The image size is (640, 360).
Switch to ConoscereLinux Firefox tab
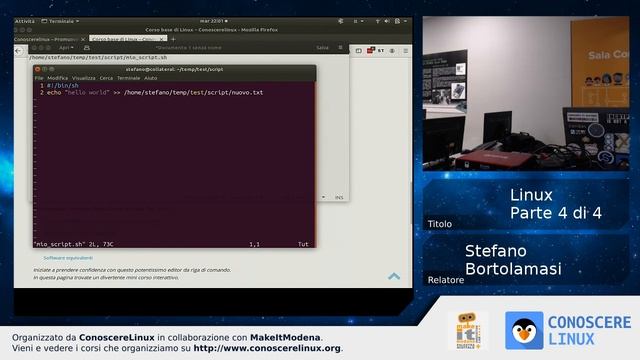pyautogui.click(x=46, y=39)
